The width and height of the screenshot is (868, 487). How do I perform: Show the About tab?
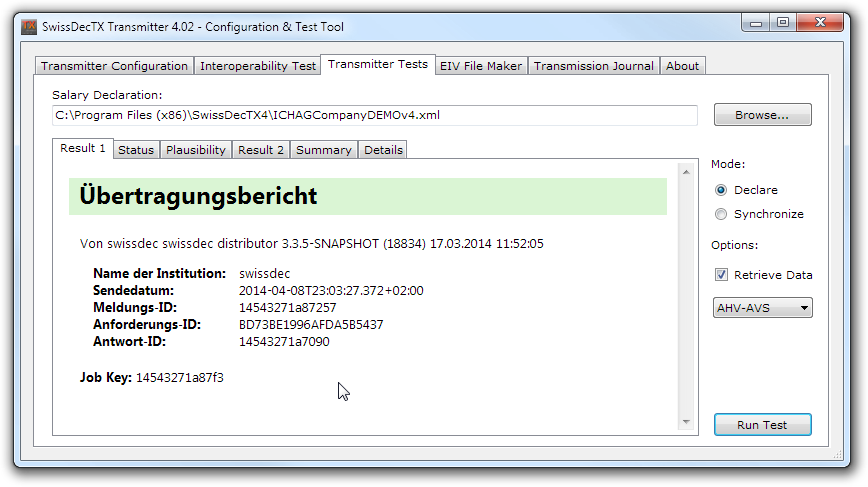(x=682, y=66)
